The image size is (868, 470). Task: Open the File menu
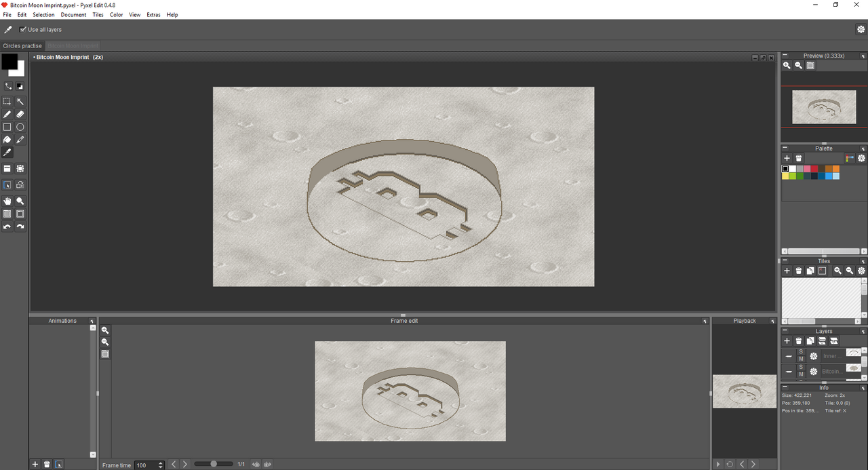(x=7, y=14)
